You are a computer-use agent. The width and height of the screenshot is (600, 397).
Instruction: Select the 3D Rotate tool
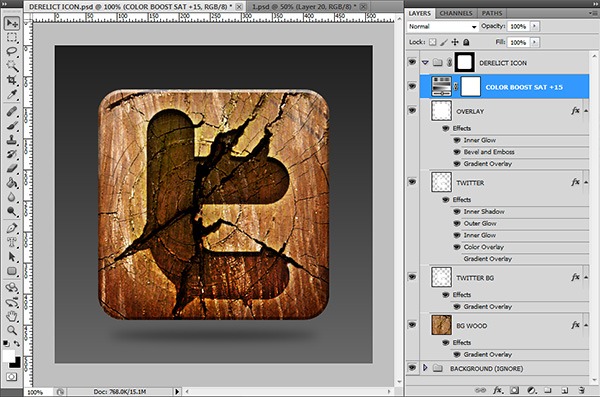[x=12, y=288]
